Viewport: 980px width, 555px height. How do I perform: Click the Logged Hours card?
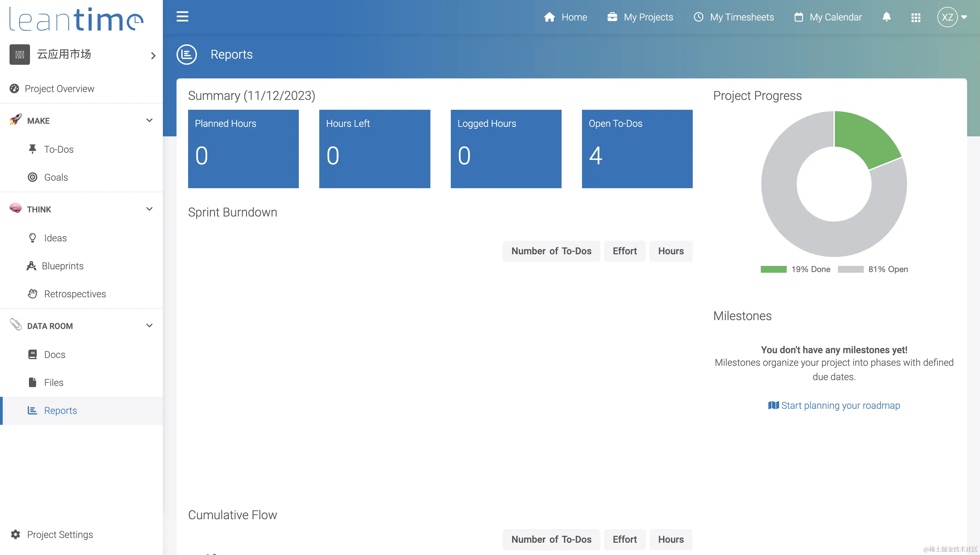tap(506, 149)
